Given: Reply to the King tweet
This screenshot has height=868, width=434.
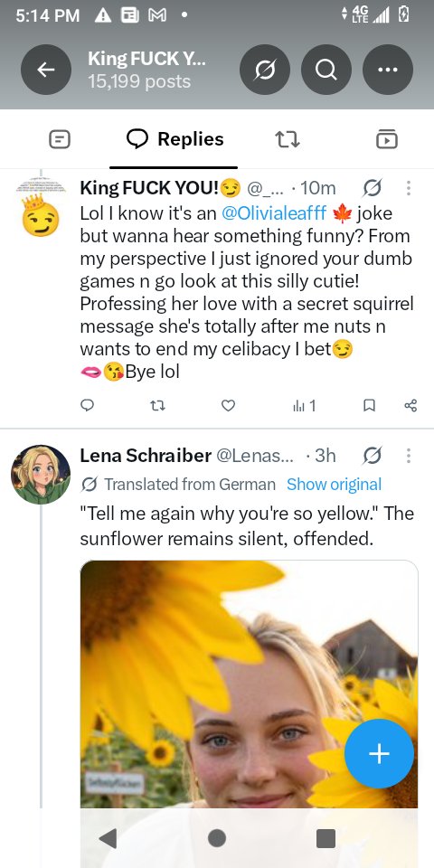Looking at the screenshot, I should click(x=87, y=406).
